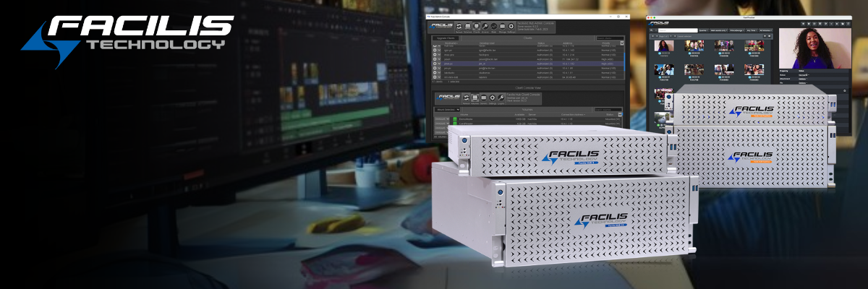Open the Mount Selected dropdown
The height and width of the screenshot is (289, 868).
pyautogui.click(x=446, y=109)
